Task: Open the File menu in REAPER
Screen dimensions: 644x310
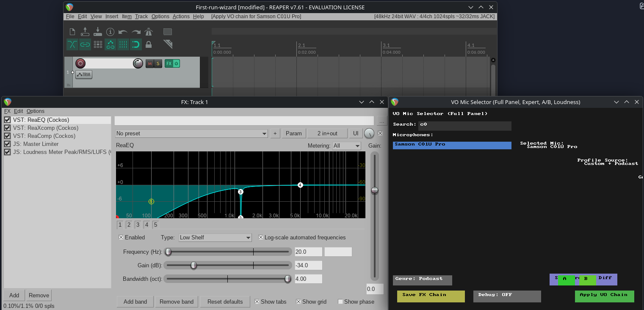Action: 70,16
